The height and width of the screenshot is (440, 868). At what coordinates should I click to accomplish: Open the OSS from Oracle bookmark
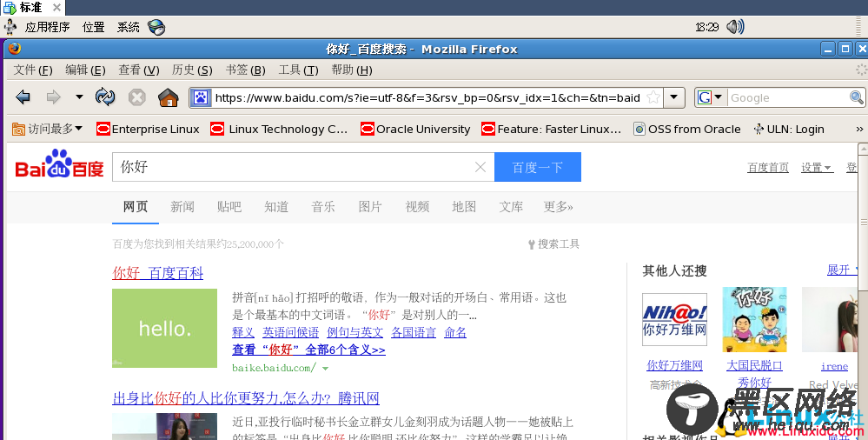tap(687, 129)
